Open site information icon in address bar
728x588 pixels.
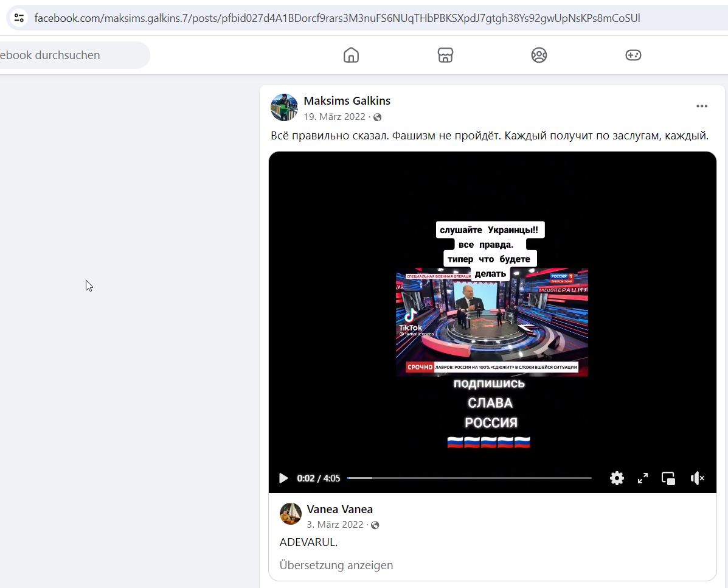pyautogui.click(x=19, y=18)
